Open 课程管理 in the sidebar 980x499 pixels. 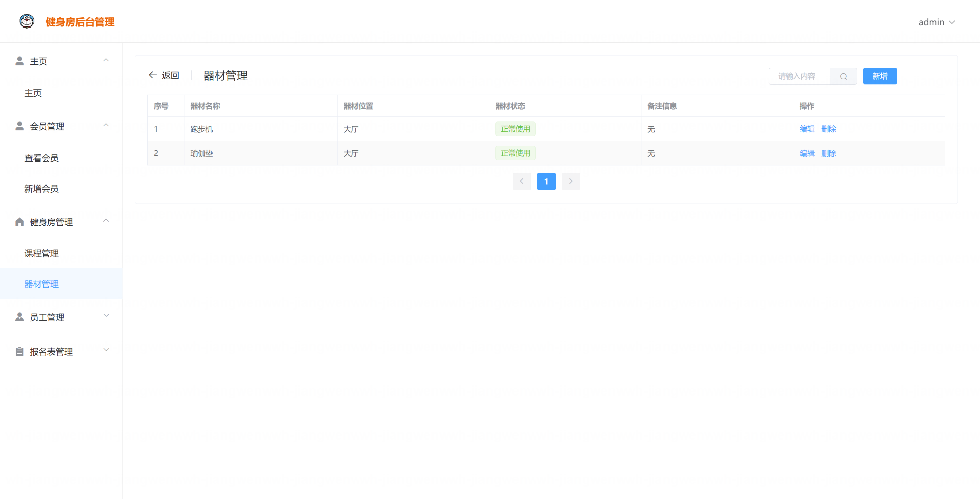[x=42, y=253]
